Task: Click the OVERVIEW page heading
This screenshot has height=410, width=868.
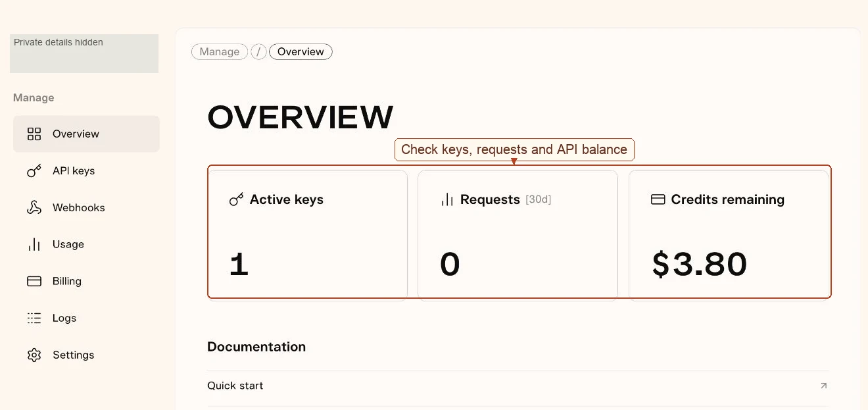Action: pyautogui.click(x=301, y=117)
